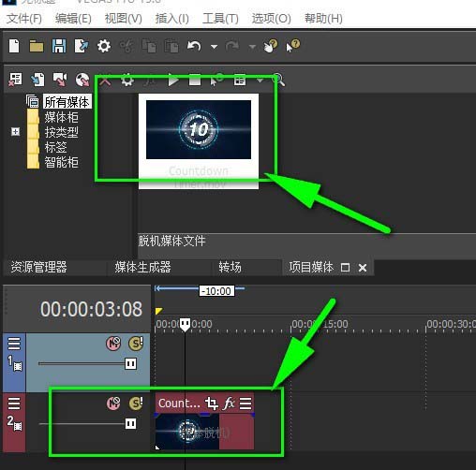Mute video track 2
Image resolution: width=476 pixels, height=470 pixels.
pos(113,404)
